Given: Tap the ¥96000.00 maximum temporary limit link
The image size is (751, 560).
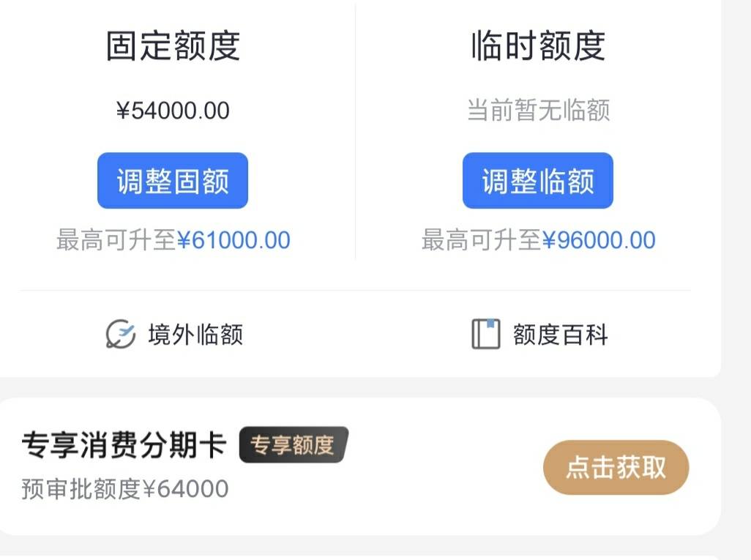Looking at the screenshot, I should tap(599, 240).
